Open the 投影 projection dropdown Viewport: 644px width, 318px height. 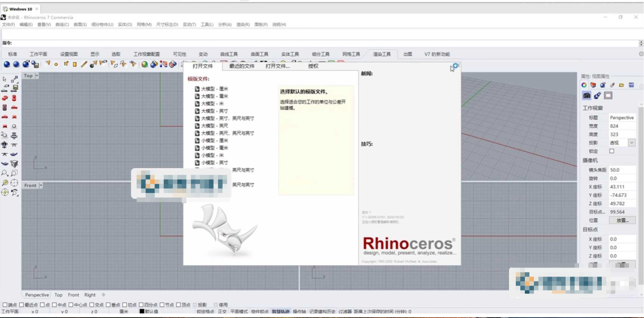coord(632,143)
